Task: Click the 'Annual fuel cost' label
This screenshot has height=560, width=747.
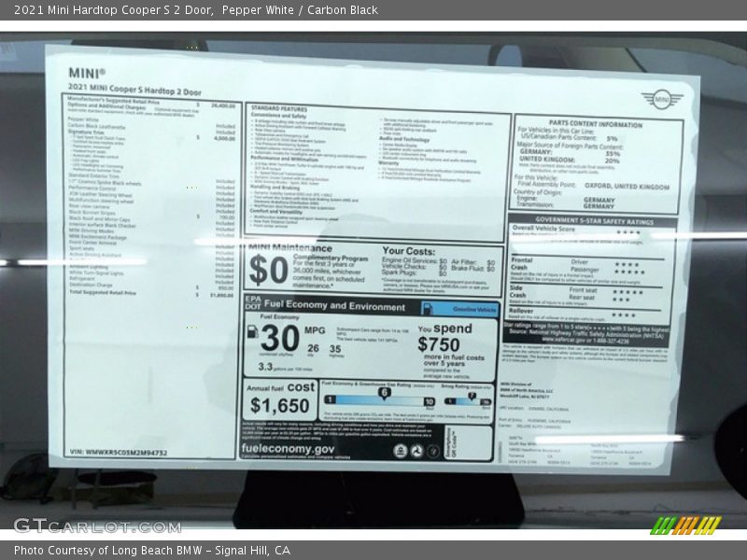Action: pyautogui.click(x=281, y=386)
